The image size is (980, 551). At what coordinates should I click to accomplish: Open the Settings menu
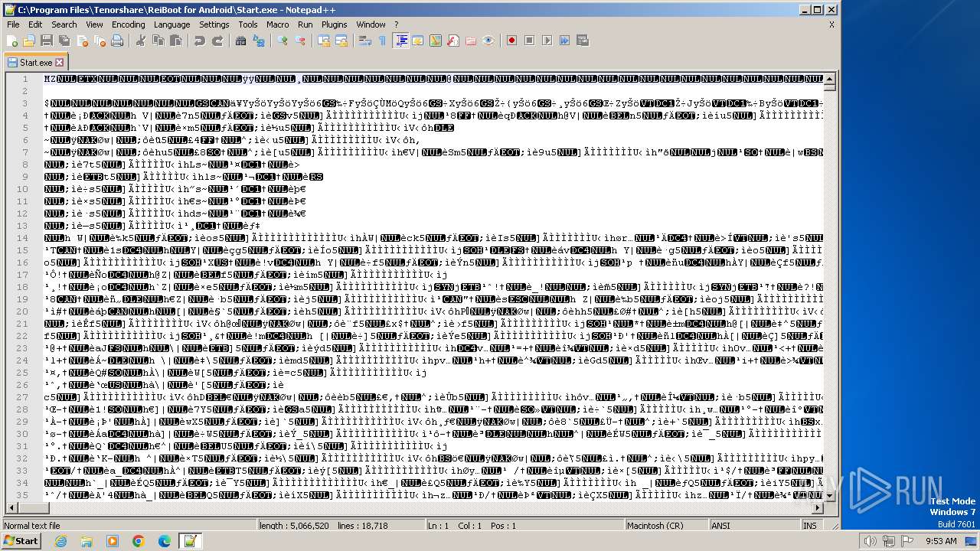pyautogui.click(x=214, y=24)
